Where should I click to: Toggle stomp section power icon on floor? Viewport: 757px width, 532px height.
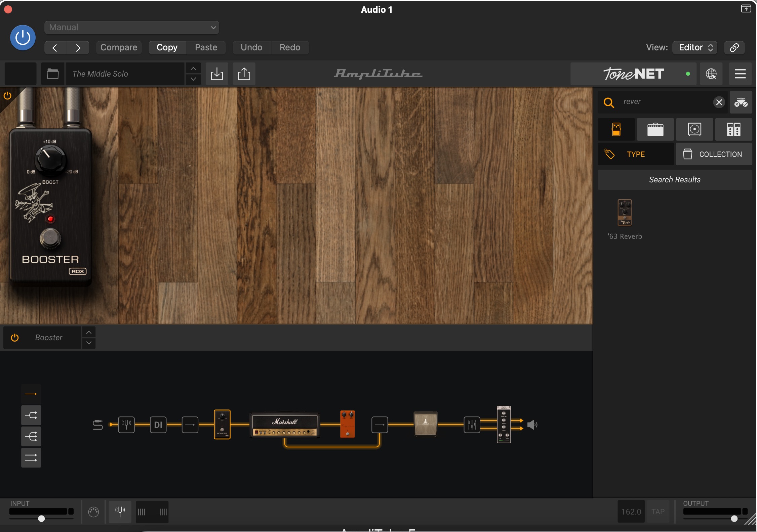(x=7, y=96)
